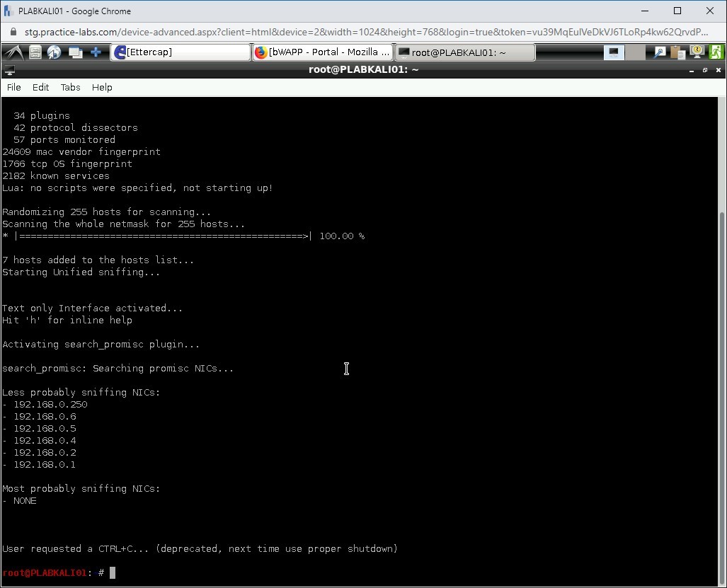Open the Kali applications menu

pos(13,52)
